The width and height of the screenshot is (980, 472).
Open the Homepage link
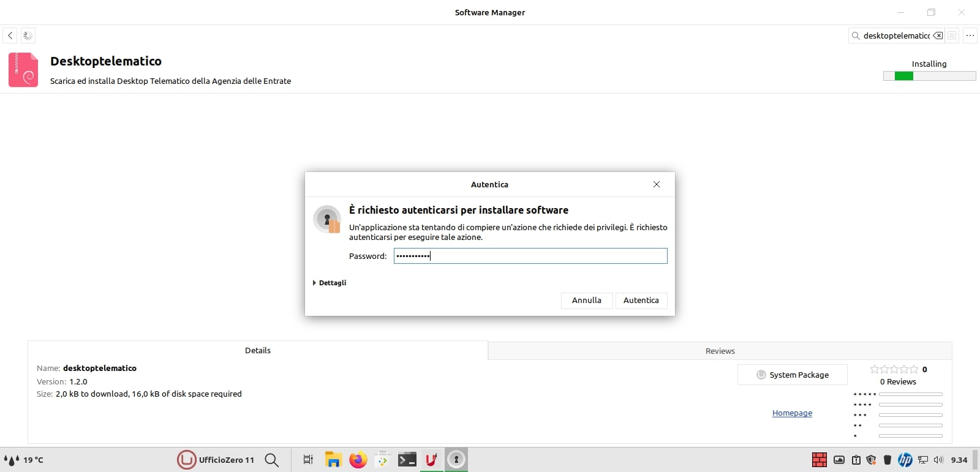[x=792, y=413]
